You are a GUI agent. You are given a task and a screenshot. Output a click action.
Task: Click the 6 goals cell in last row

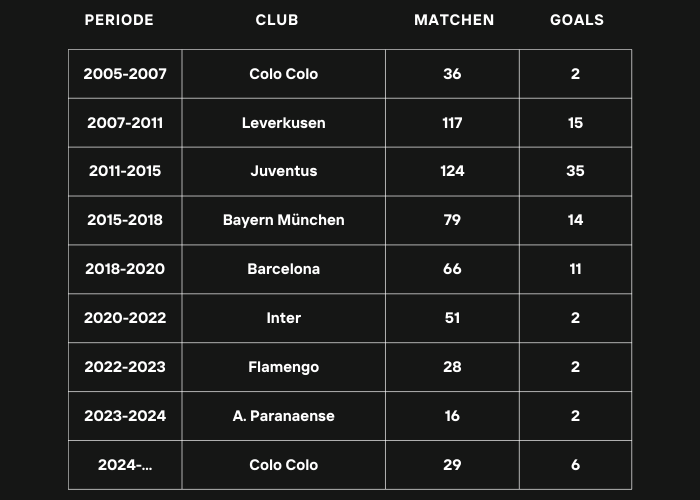(x=575, y=465)
